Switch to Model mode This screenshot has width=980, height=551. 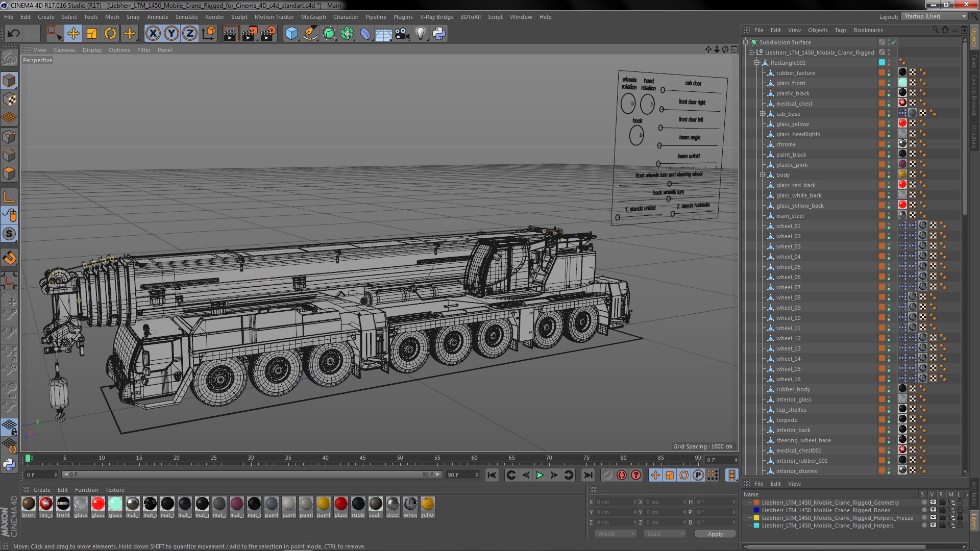(x=9, y=81)
